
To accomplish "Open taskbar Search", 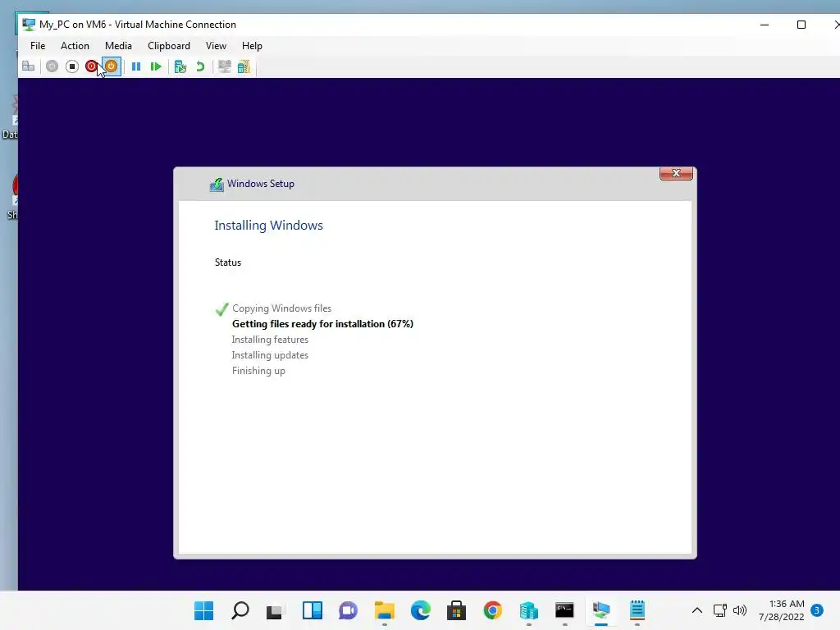I will coord(240,610).
